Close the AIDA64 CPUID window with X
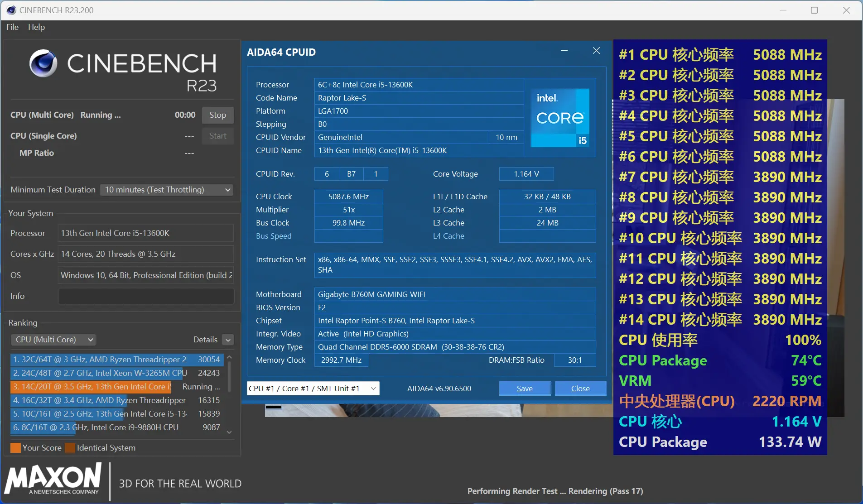Screen dimensions: 863x504 [x=596, y=51]
